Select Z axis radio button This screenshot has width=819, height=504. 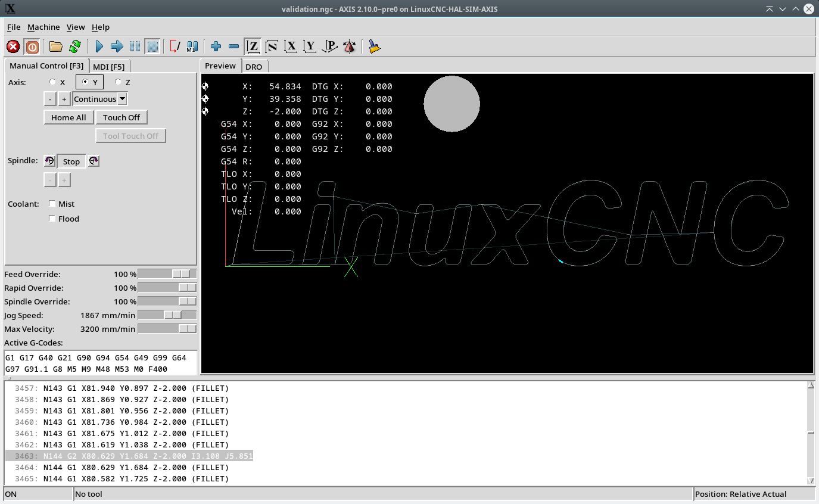pyautogui.click(x=118, y=82)
